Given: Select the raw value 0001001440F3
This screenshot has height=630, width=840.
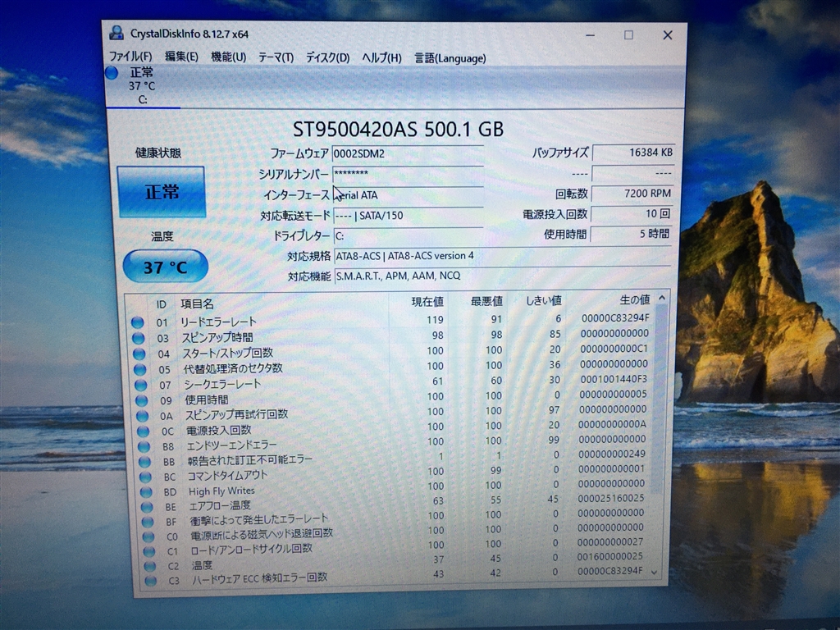Looking at the screenshot, I should click(x=614, y=379).
